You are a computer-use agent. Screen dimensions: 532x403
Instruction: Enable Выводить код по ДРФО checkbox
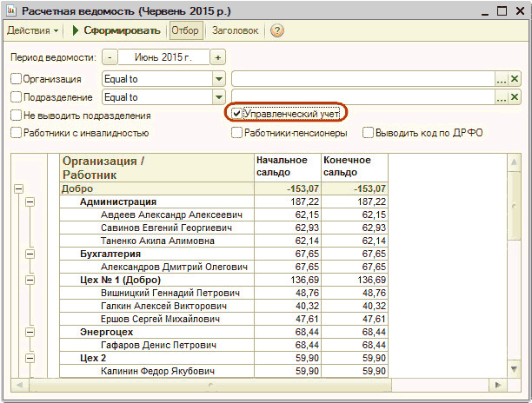[x=369, y=133]
